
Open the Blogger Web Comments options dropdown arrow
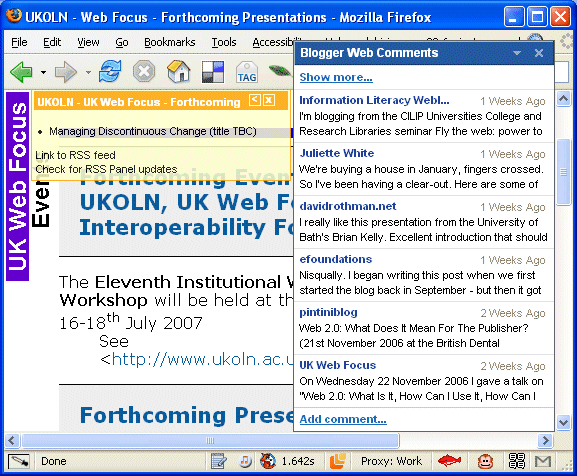coord(517,53)
